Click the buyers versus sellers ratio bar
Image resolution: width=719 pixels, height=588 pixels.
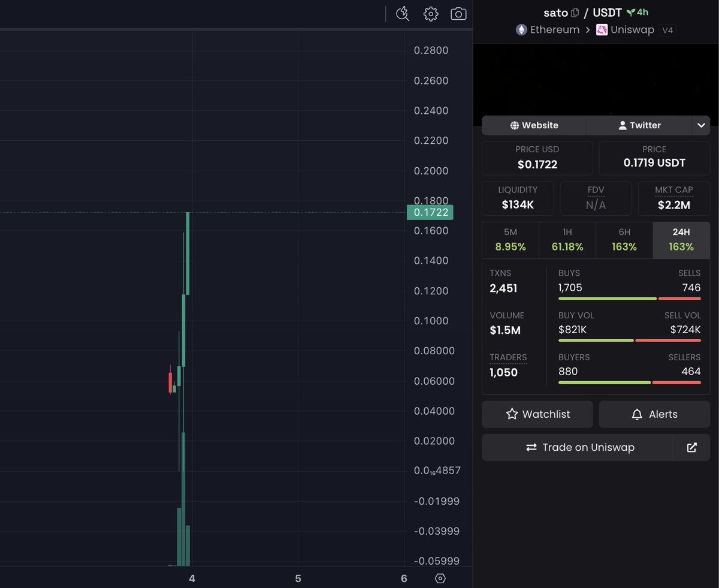630,382
